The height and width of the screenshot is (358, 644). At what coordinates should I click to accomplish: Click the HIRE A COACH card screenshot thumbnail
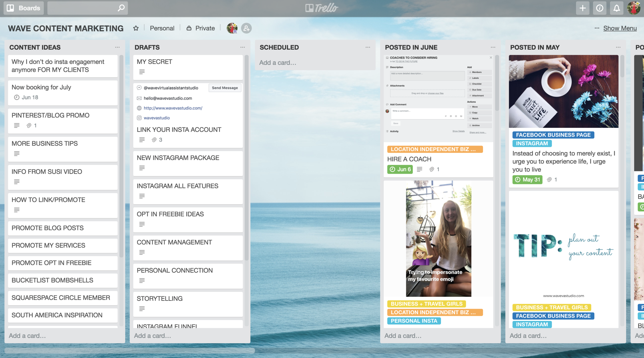coord(438,98)
